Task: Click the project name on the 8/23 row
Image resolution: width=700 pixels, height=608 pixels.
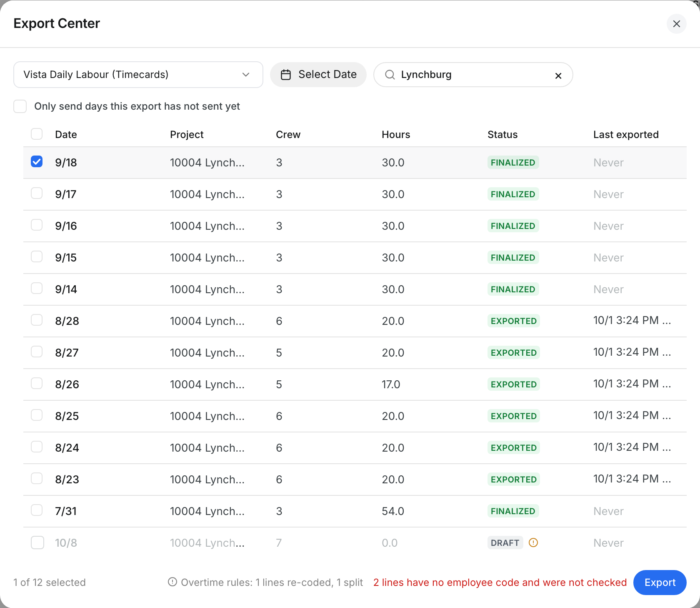Action: [207, 480]
